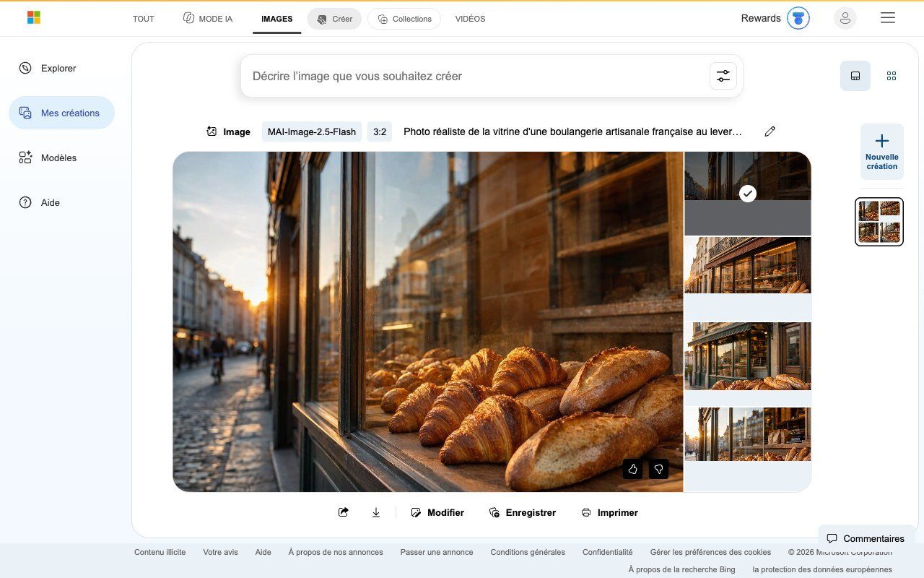Open the Collections button

[404, 19]
